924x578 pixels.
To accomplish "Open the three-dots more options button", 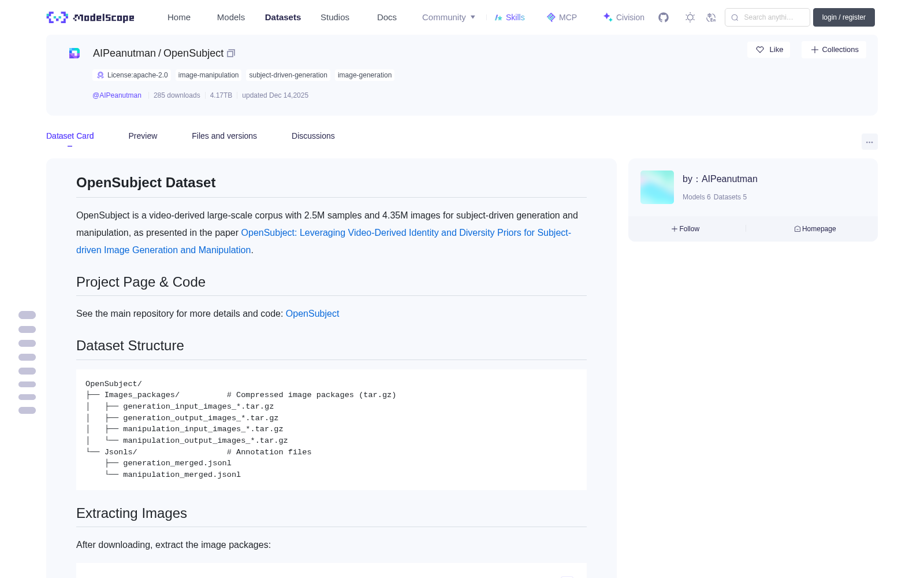I will coord(869,142).
